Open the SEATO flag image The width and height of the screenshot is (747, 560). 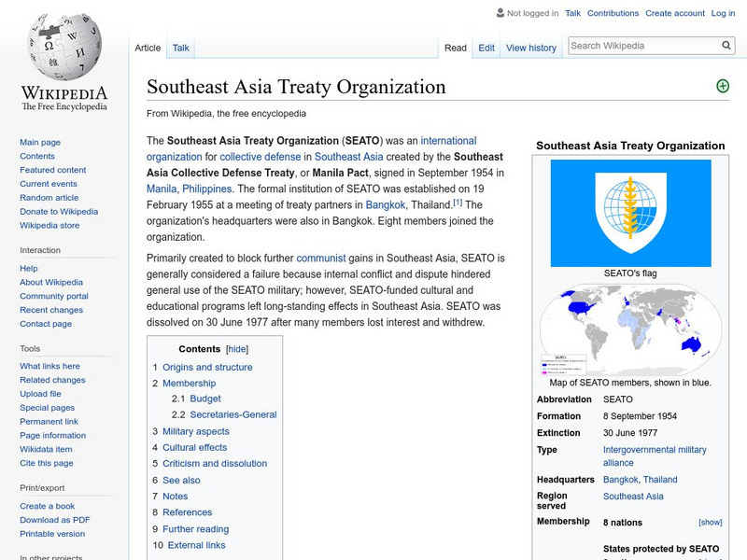point(631,213)
